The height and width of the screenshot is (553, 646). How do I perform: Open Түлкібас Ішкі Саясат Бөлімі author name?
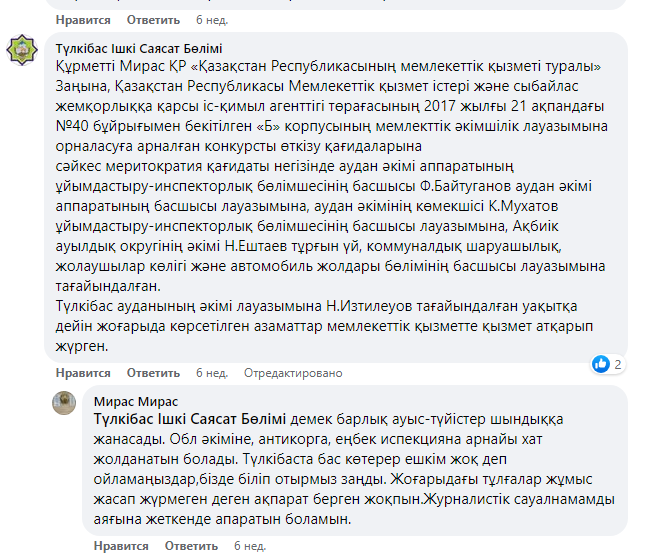pos(140,48)
